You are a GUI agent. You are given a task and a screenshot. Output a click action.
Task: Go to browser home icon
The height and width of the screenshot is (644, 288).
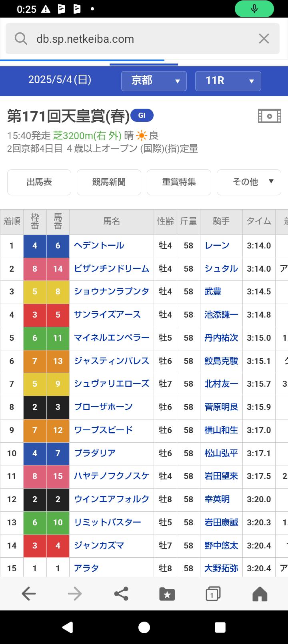click(260, 594)
